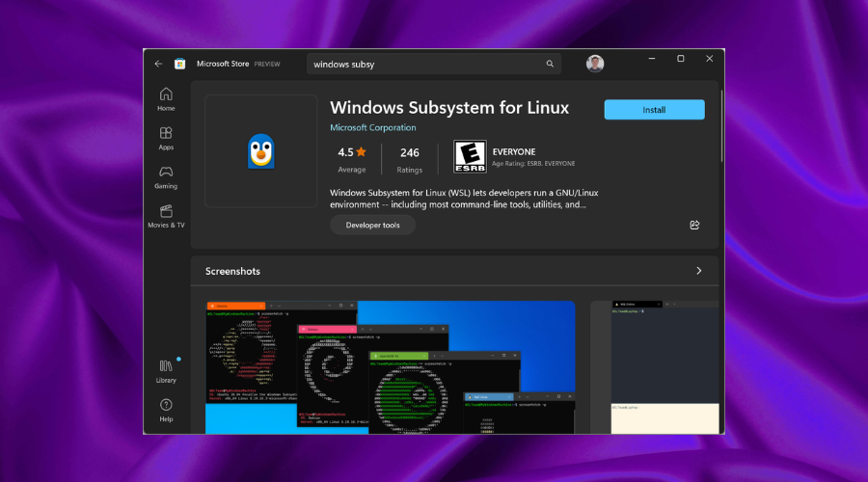Click the orange rating star
The height and width of the screenshot is (482, 868).
click(361, 151)
